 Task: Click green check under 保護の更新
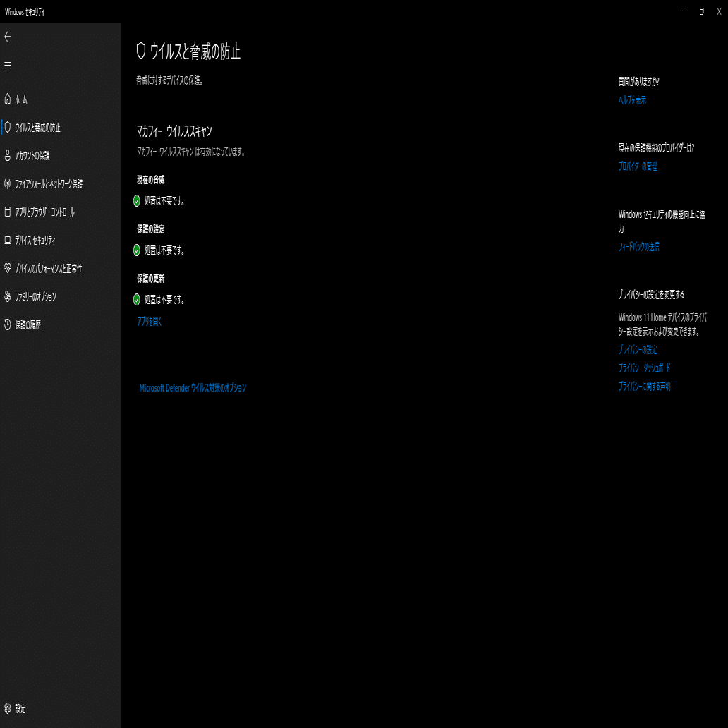[137, 300]
